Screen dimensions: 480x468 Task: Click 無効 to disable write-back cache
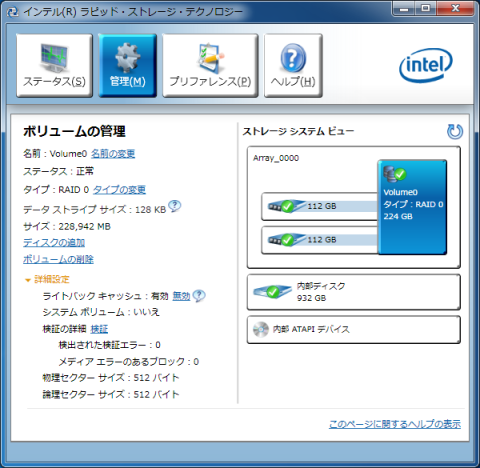point(181,296)
